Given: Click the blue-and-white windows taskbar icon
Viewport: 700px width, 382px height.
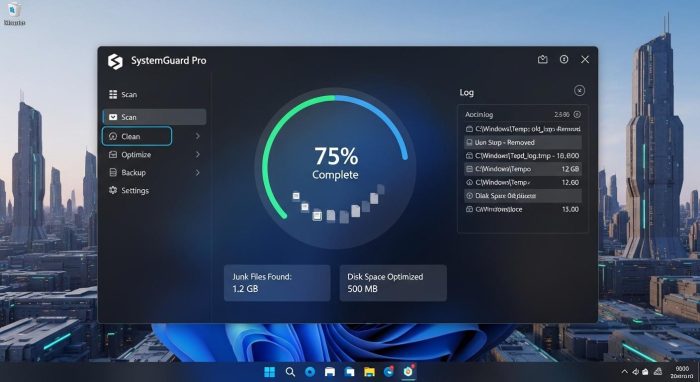Looking at the screenshot, I should click(349, 372).
